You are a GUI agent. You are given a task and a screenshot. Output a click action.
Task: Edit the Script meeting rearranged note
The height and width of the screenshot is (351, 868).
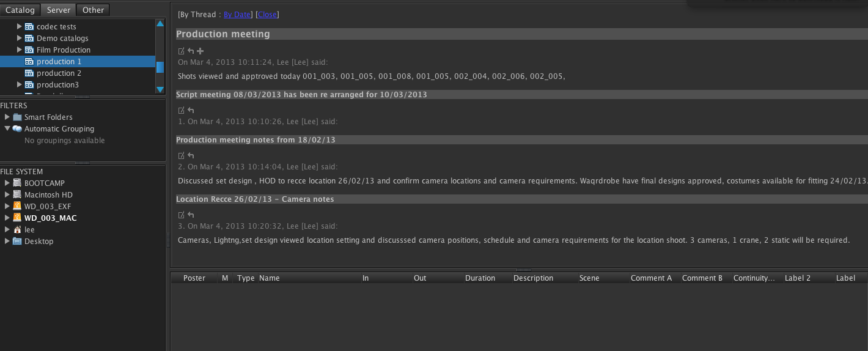tap(181, 111)
